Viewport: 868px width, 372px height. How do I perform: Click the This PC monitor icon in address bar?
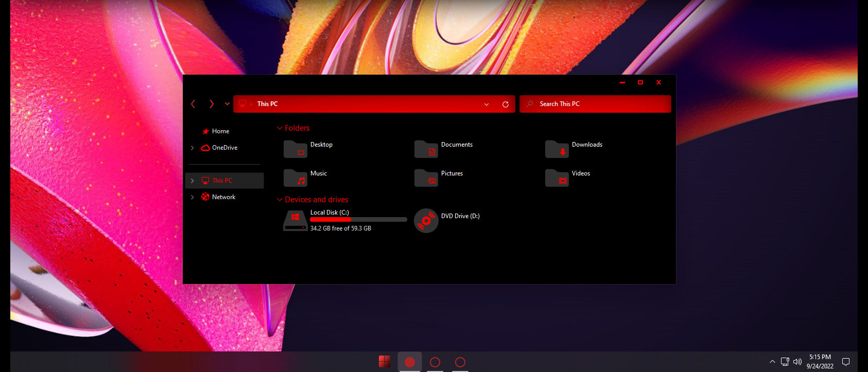click(242, 103)
